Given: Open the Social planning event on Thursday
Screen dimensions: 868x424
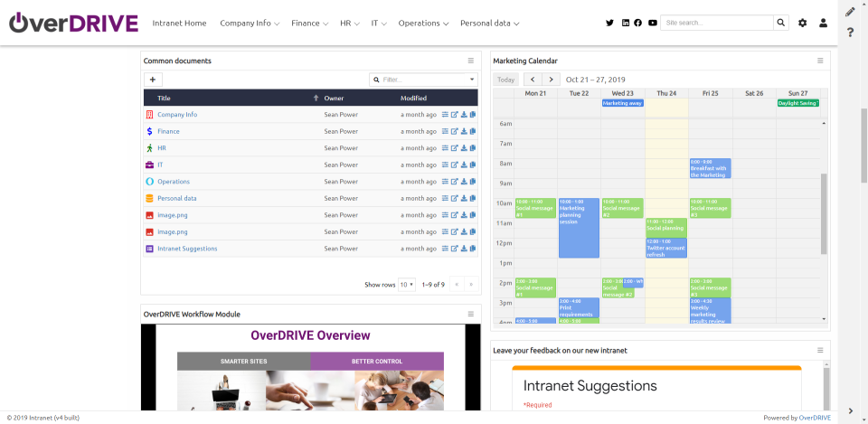Looking at the screenshot, I should pos(666,228).
